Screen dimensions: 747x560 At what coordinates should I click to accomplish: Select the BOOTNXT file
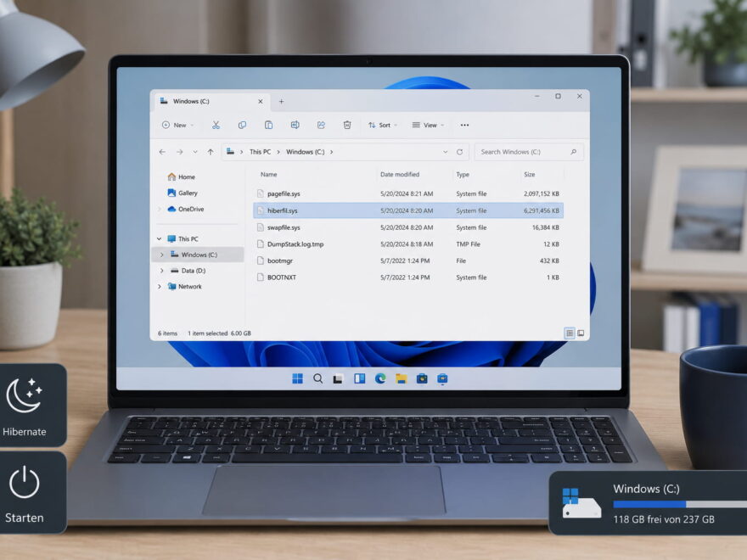pyautogui.click(x=408, y=277)
